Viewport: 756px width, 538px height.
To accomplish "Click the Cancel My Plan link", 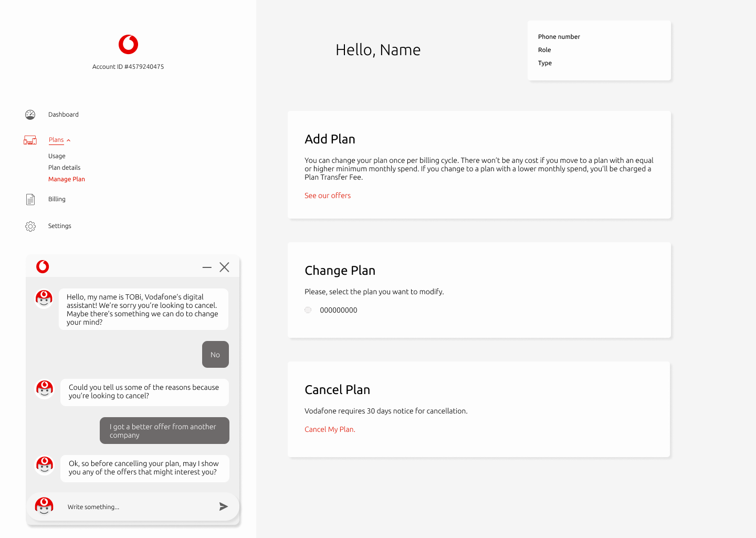I will 330,429.
